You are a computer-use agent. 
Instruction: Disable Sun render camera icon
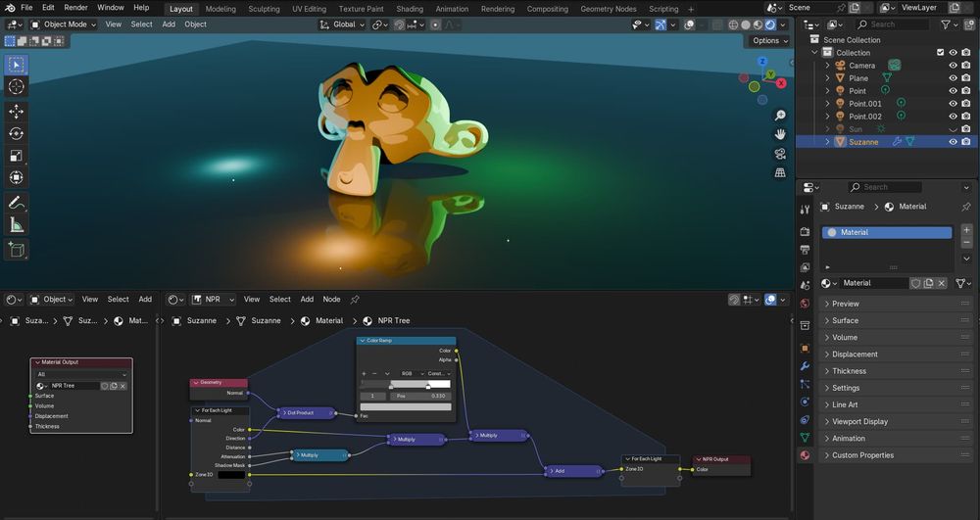[x=966, y=129]
